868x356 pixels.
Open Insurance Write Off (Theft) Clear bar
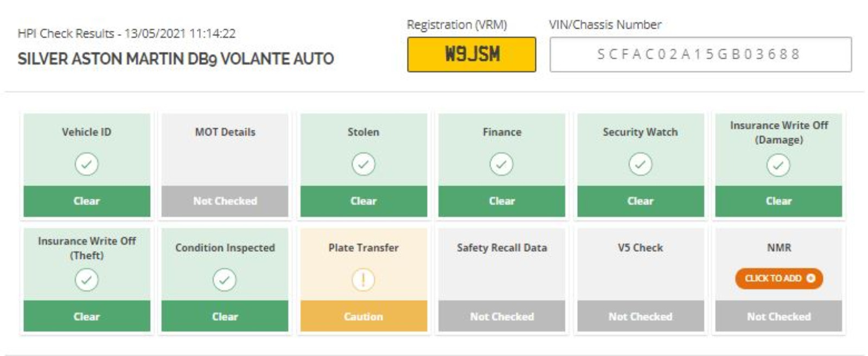87,316
